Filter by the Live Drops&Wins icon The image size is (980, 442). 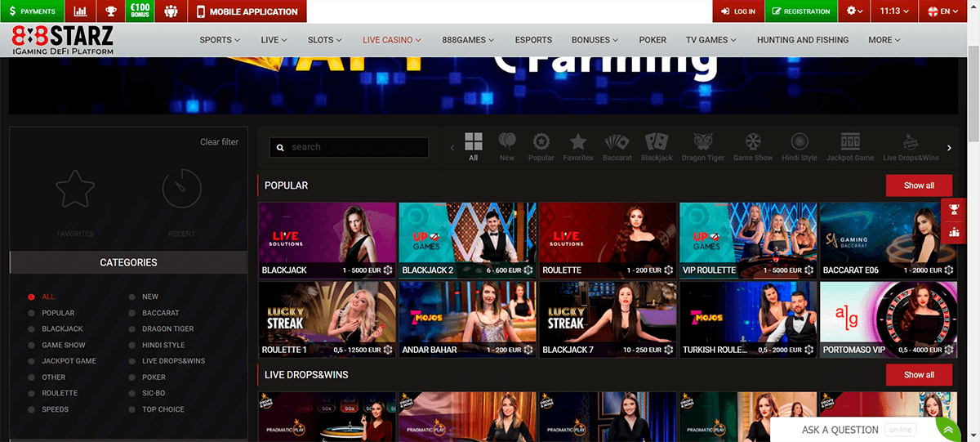coord(911,146)
